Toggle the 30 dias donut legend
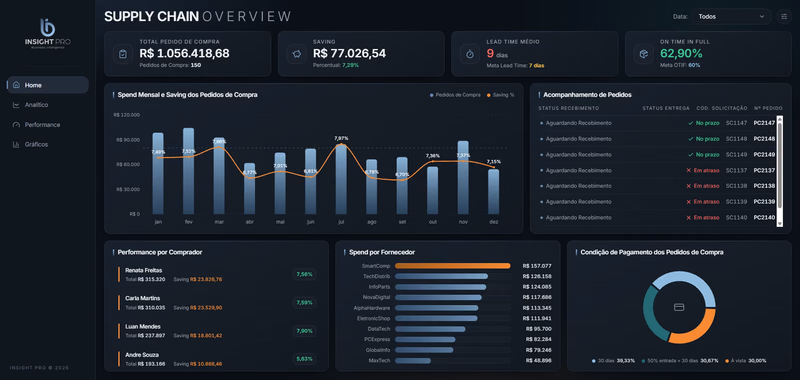Screen dimensions: 800x380 pyautogui.click(x=613, y=361)
